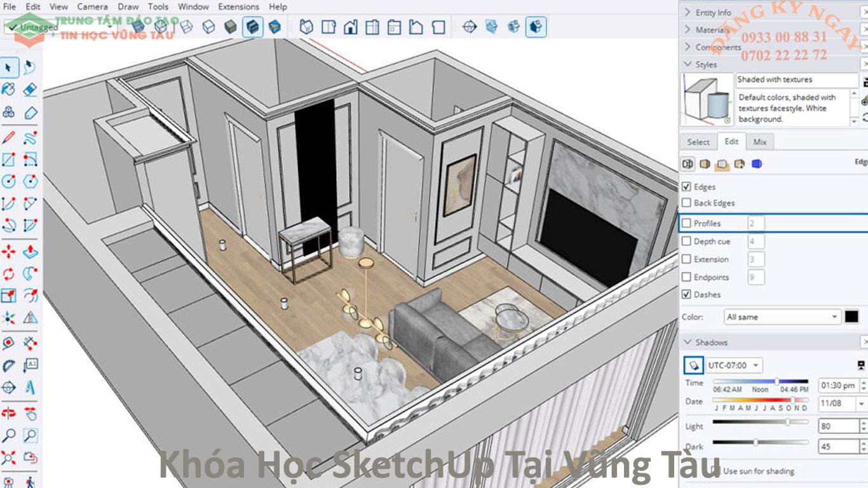Click the 01:30 pm time field
The image size is (868, 488).
pos(838,385)
